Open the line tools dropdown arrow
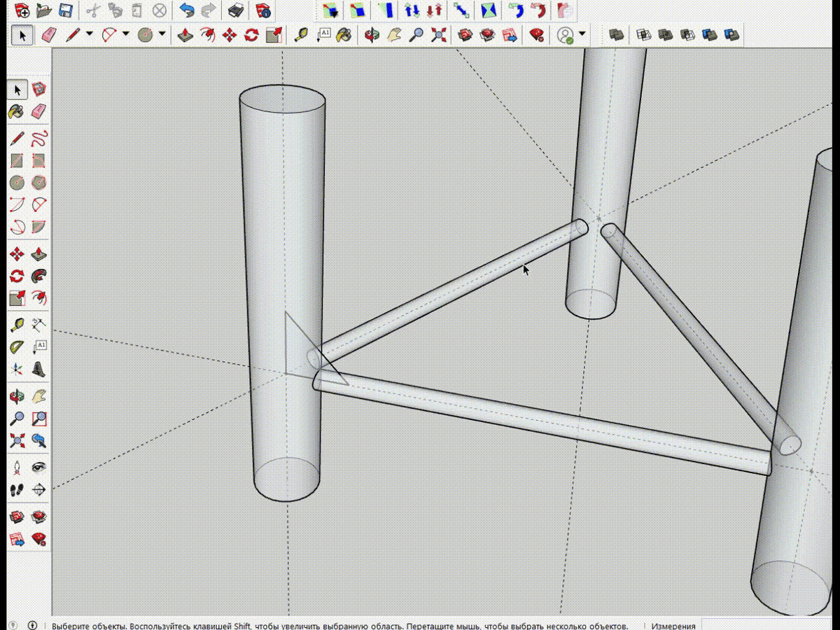Screen dimensions: 840x630 (90, 34)
